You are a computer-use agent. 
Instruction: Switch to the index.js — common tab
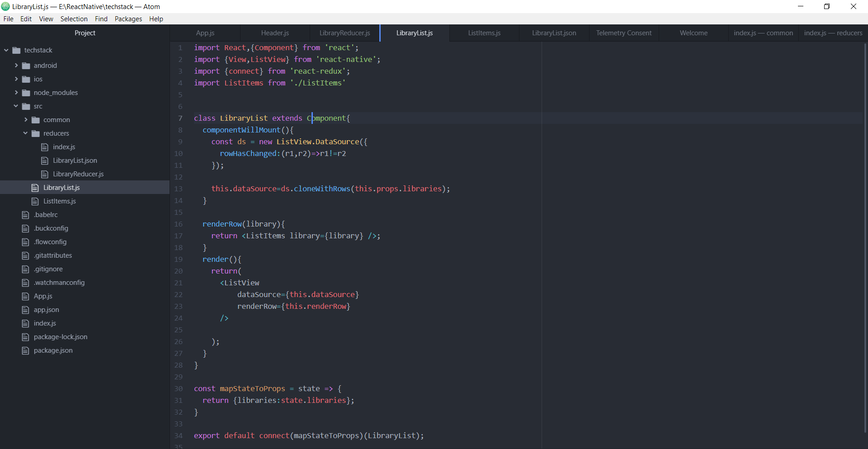[763, 33]
